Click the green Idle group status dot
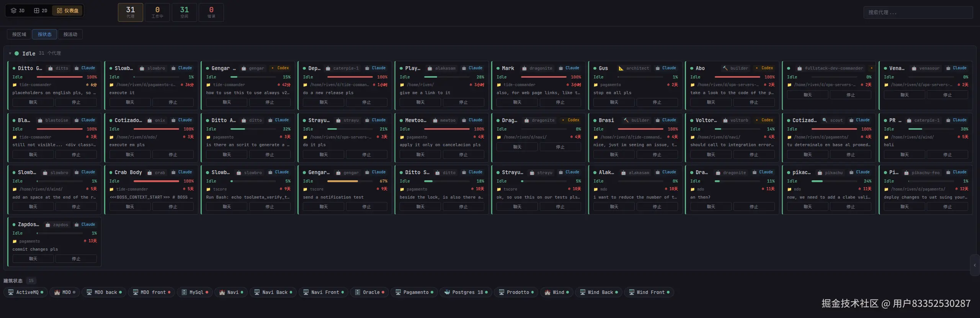The image size is (980, 318). tap(17, 54)
